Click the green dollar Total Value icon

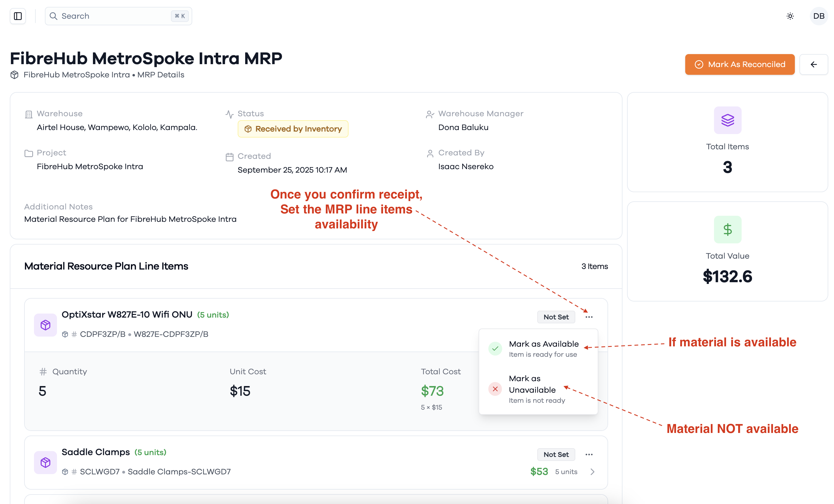(728, 229)
